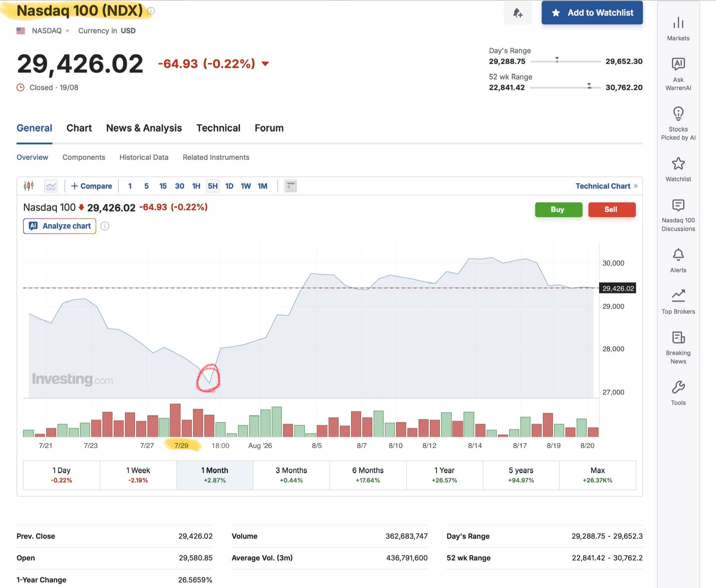Set chart interval to 1W
This screenshot has height=588, width=716.
tap(246, 186)
